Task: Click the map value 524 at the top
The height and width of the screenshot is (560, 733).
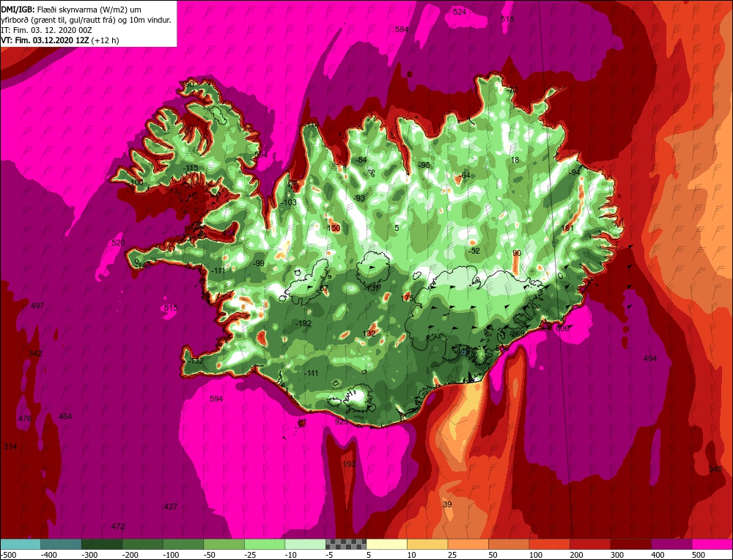Action: click(460, 12)
